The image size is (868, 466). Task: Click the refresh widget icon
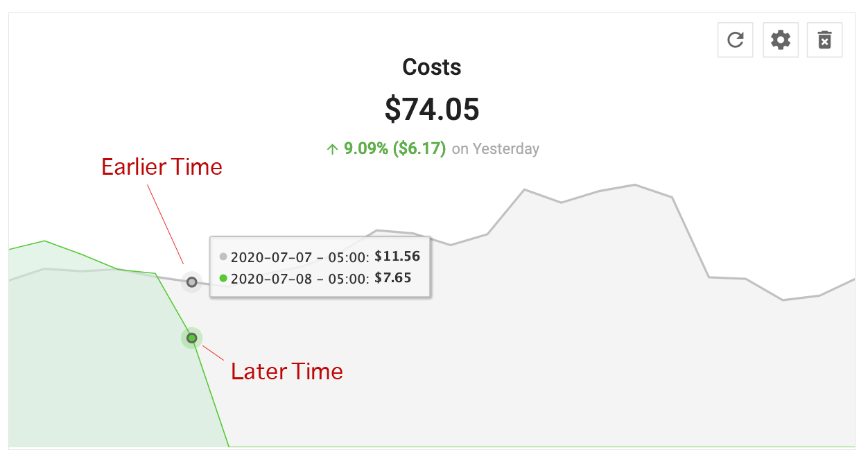coord(735,40)
